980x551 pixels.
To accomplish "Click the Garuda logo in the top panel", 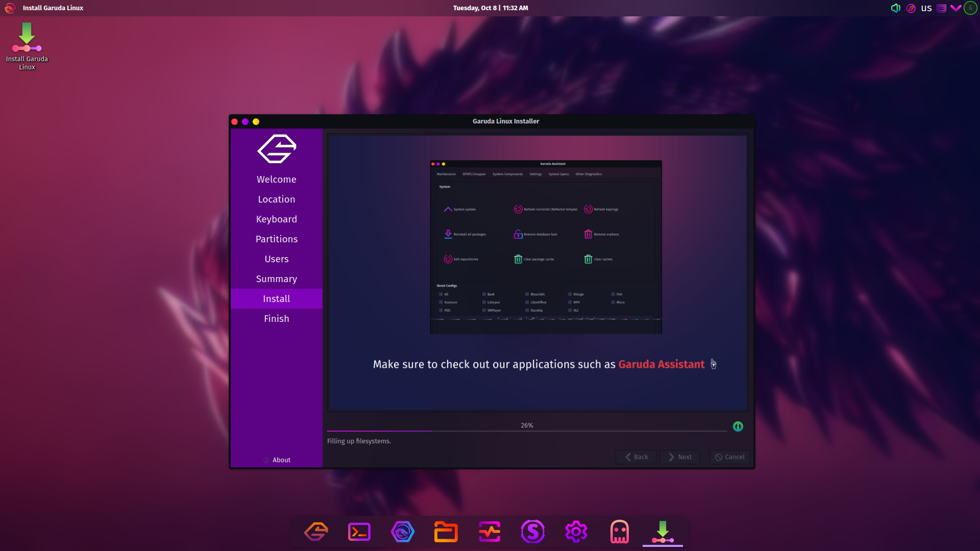I will [x=10, y=8].
